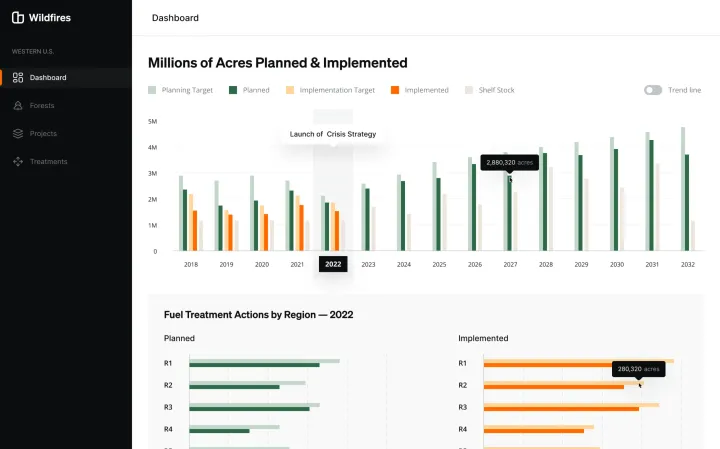Select year 2023 on the axis
The height and width of the screenshot is (449, 720).
click(x=368, y=264)
